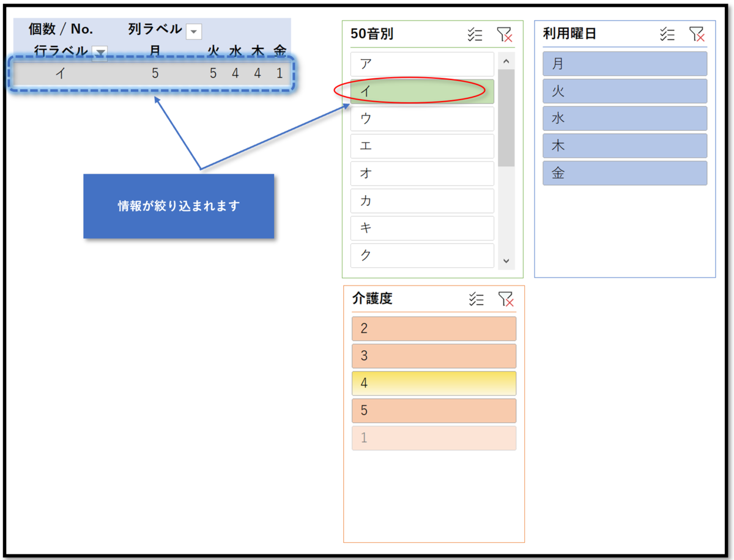The image size is (734, 560).
Task: Click the highlighted yellow 4 in the 介護度 slicer
Action: tap(433, 383)
